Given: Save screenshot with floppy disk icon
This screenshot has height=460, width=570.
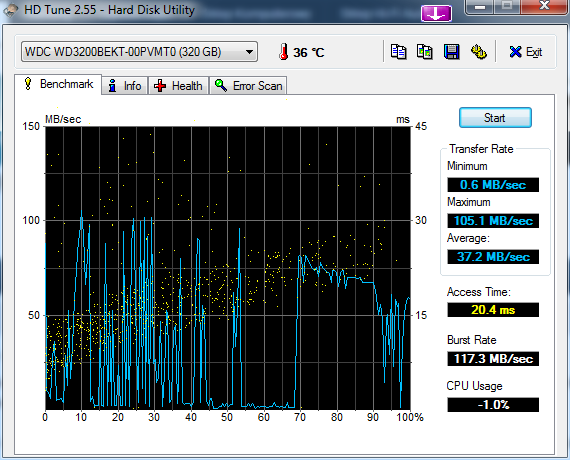Looking at the screenshot, I should pyautogui.click(x=451, y=52).
